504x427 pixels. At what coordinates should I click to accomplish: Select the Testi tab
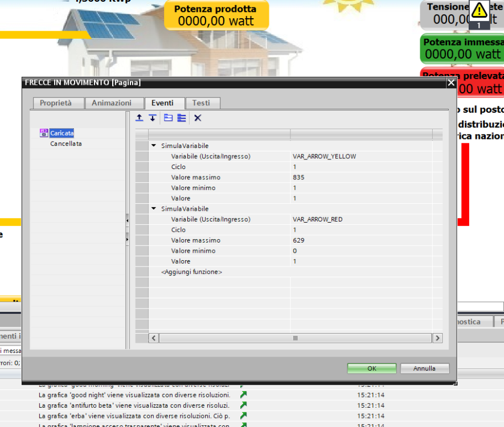tap(201, 103)
